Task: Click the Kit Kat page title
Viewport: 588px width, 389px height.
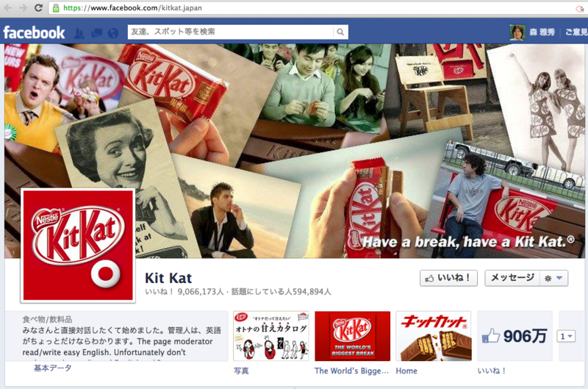Action: tap(168, 278)
